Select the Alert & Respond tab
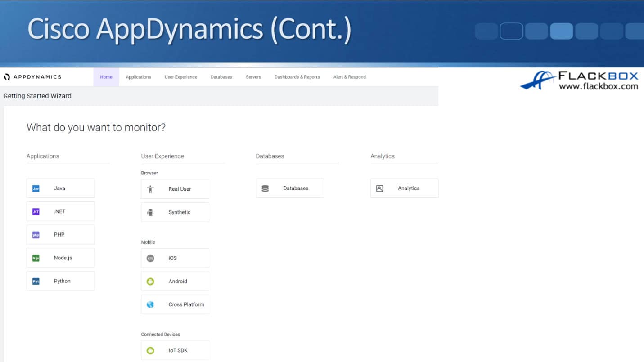Viewport: 644px width, 362px height. 349,77
